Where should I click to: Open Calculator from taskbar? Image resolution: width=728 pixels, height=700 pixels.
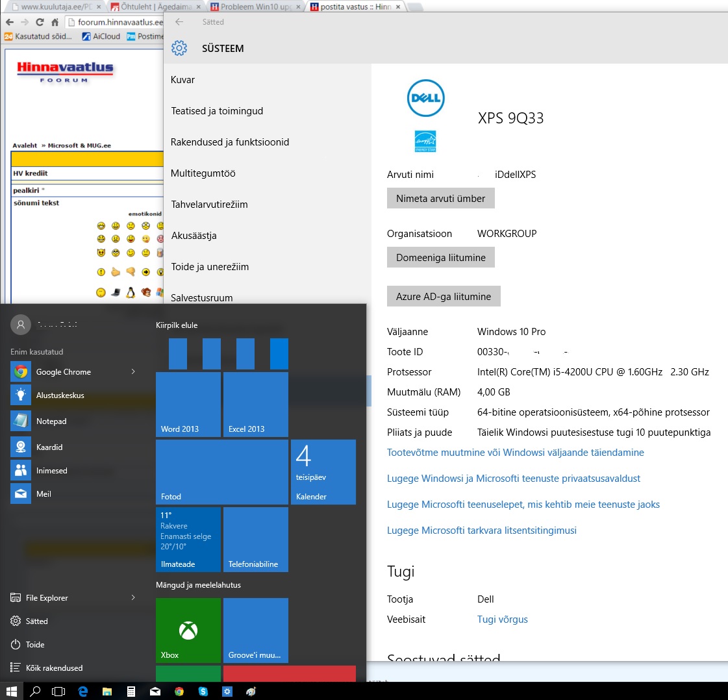click(x=131, y=691)
